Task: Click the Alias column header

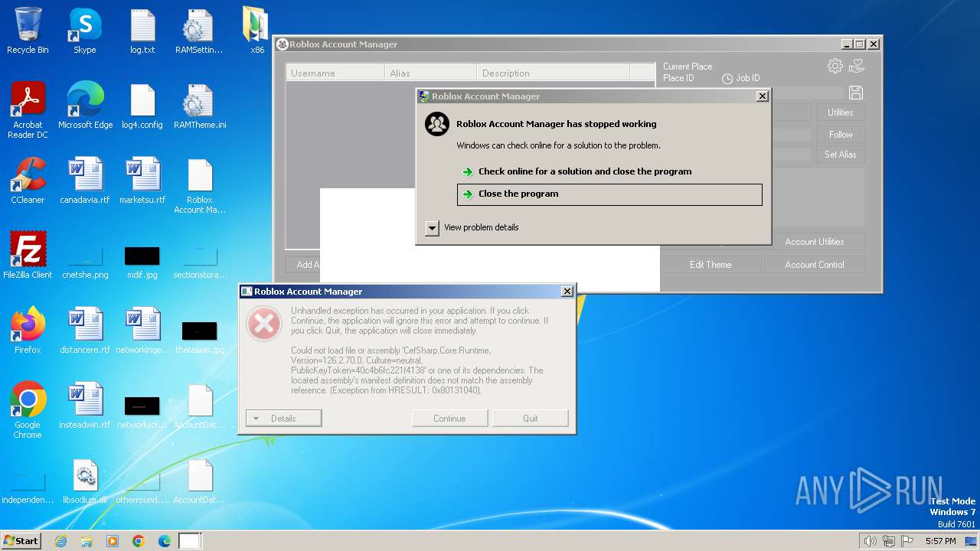Action: (430, 73)
